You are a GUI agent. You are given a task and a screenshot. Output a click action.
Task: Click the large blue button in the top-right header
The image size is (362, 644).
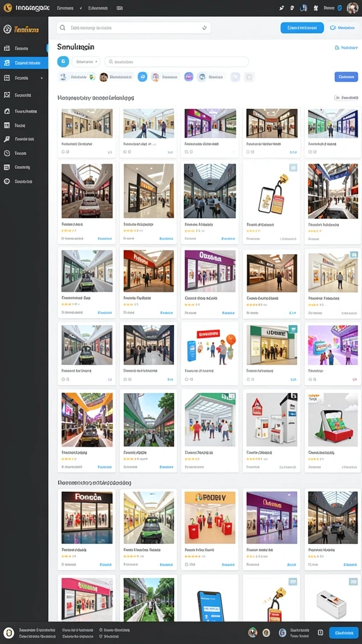click(302, 28)
